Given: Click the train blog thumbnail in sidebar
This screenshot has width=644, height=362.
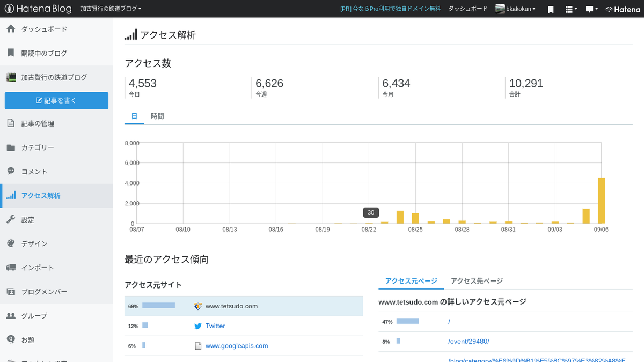Looking at the screenshot, I should [x=11, y=77].
